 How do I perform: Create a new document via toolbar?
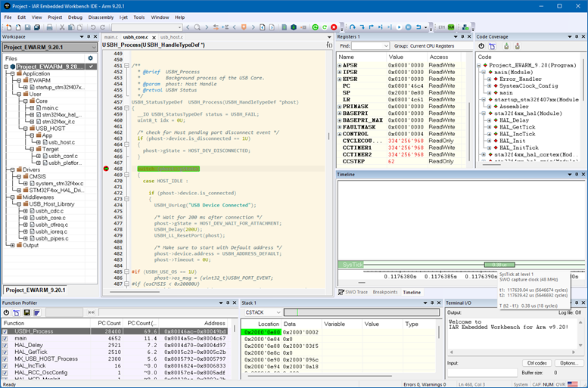coord(8,27)
